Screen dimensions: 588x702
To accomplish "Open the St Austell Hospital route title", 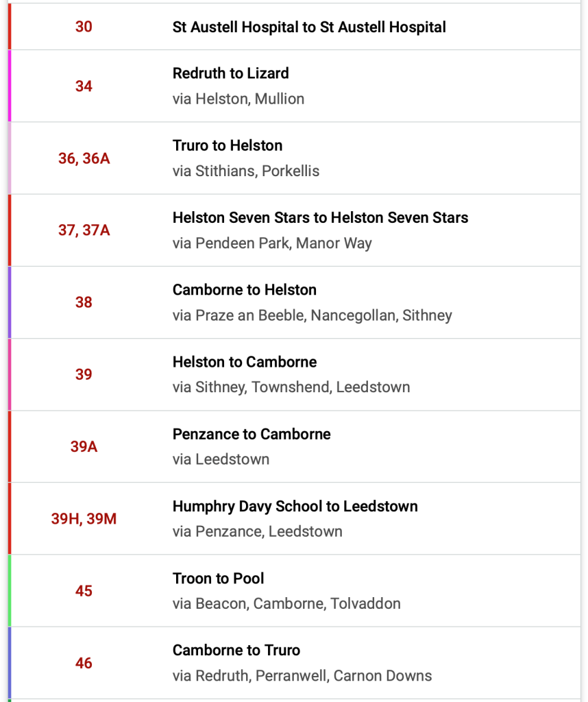I will tap(309, 27).
